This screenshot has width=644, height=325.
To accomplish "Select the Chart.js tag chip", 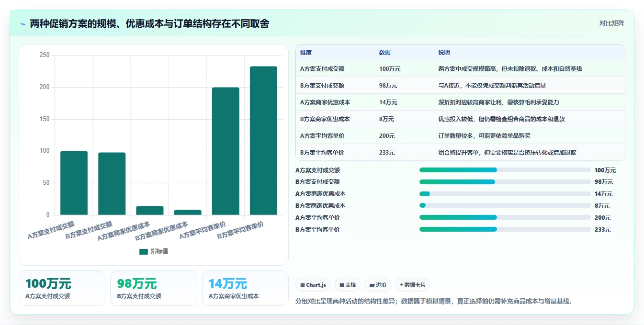I will 313,285.
